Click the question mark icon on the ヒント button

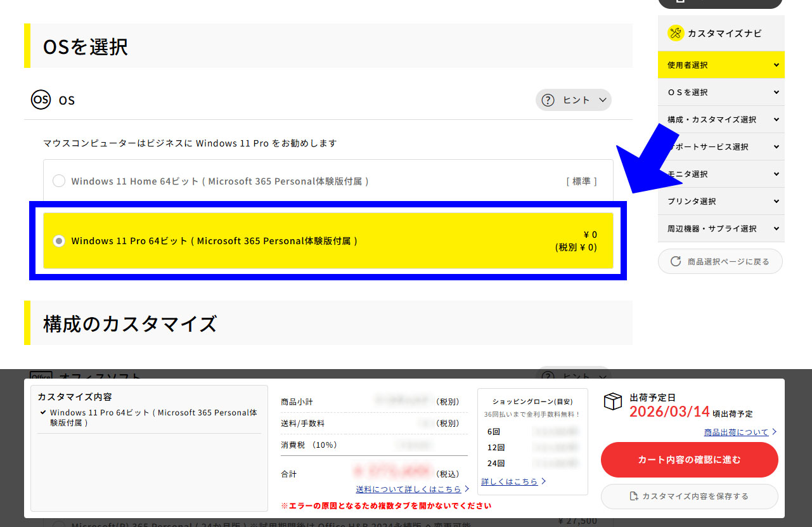(548, 100)
